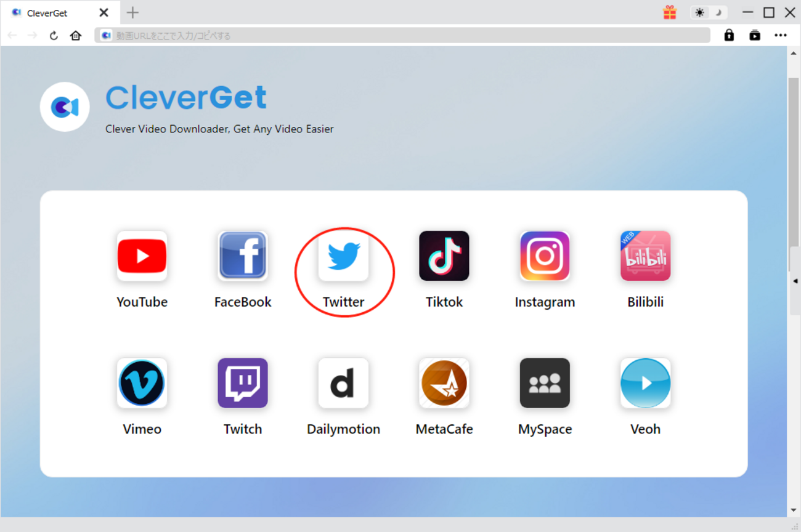
Task: Open the Tiktok site icon
Action: (x=444, y=256)
